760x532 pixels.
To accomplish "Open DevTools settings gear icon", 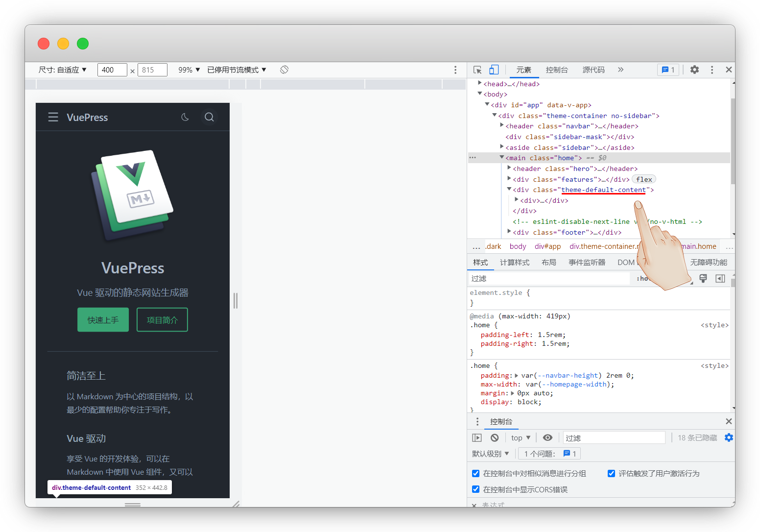I will coord(694,70).
